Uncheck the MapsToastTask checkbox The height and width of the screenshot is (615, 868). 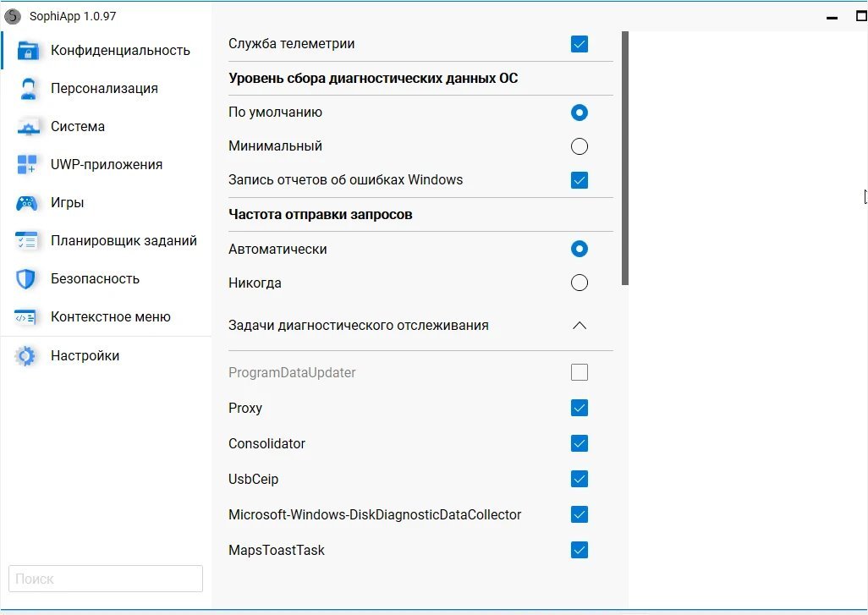[x=580, y=551]
